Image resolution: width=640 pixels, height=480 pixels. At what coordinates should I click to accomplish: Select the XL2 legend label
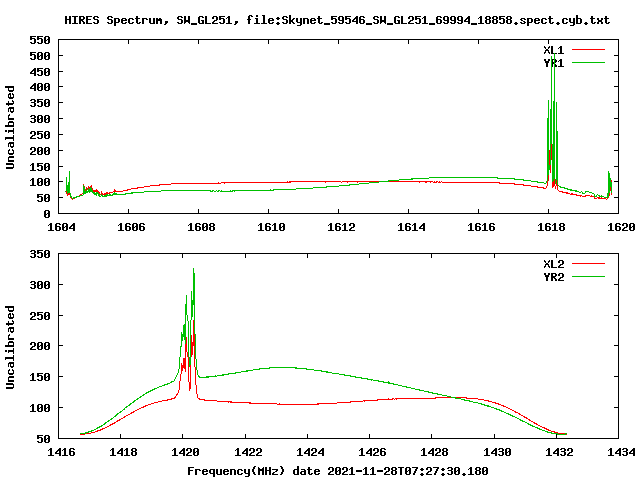point(553,264)
